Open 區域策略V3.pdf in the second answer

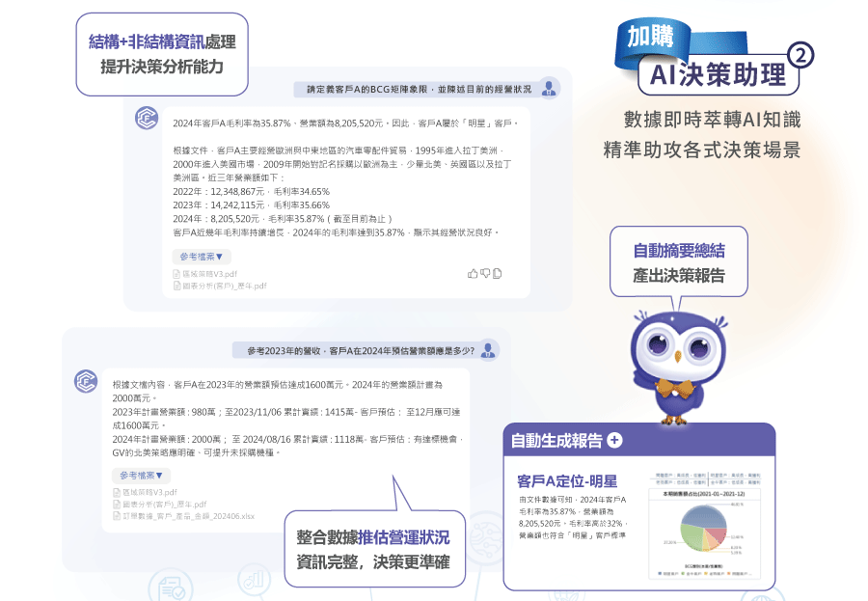145,492
